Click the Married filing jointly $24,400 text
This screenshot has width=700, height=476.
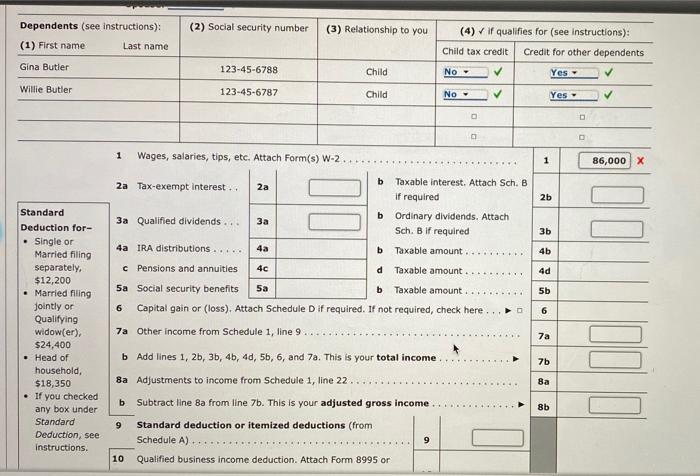63,319
